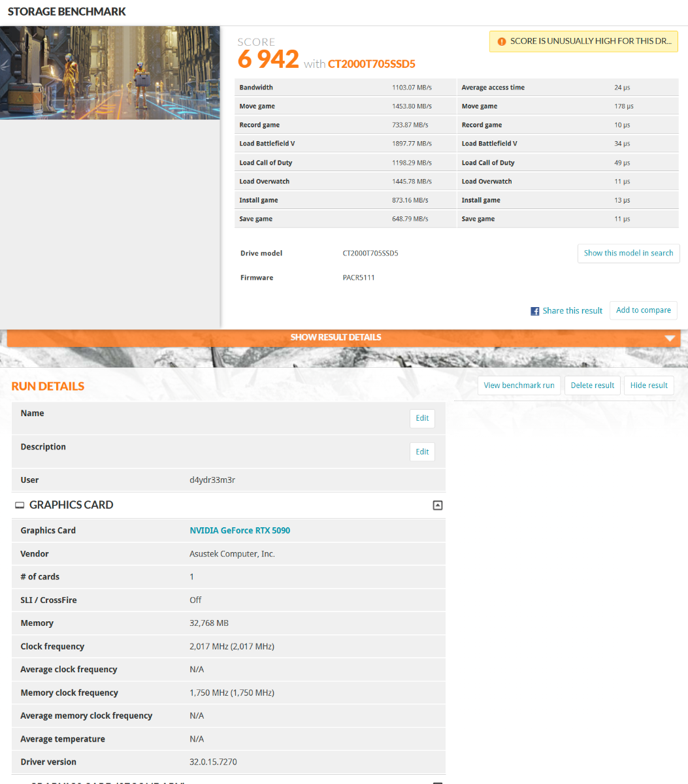Click the white arrow on the orange details bar

point(670,338)
